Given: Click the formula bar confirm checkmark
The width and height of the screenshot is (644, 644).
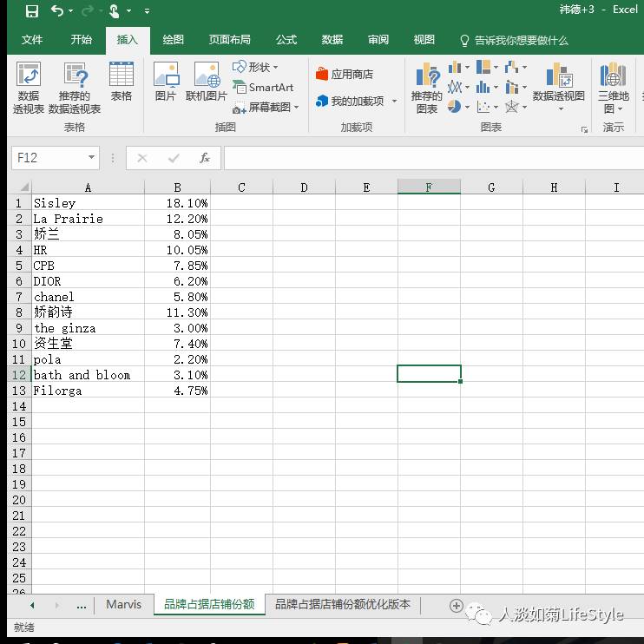Looking at the screenshot, I should pyautogui.click(x=174, y=158).
